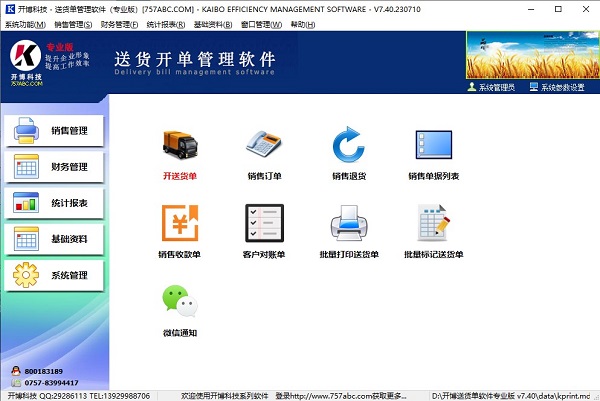Screen dimensions: 600x401
Task: Open the 开送货单 truck icon
Action: [180, 145]
